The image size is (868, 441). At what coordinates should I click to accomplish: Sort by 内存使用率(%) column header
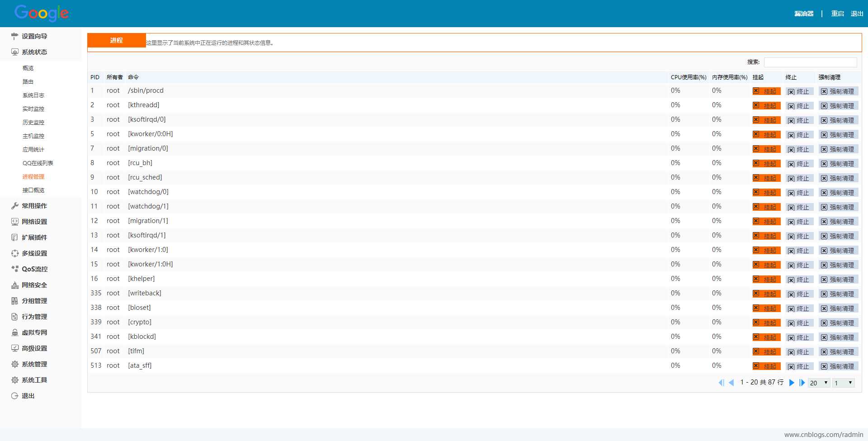730,77
